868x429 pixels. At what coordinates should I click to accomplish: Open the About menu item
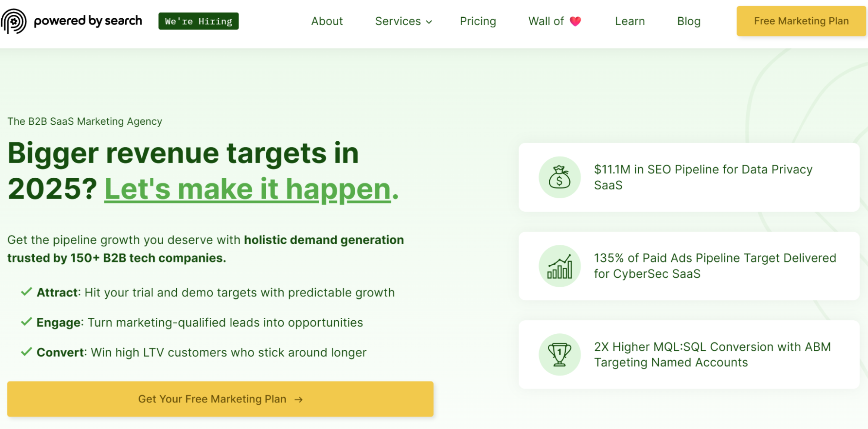(x=327, y=21)
